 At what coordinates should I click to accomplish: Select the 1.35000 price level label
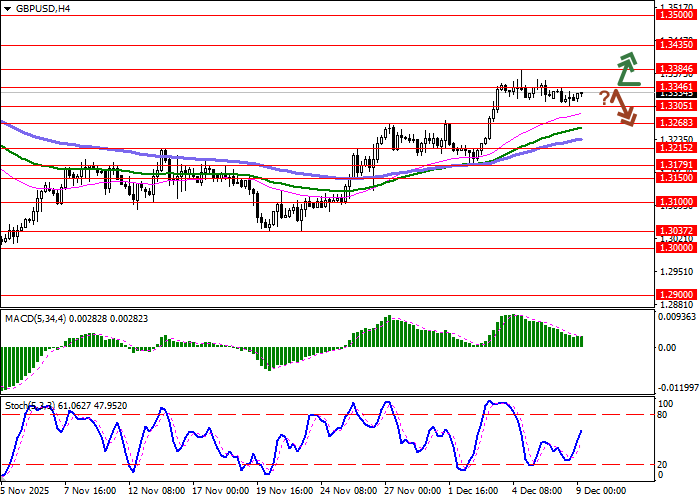click(676, 15)
